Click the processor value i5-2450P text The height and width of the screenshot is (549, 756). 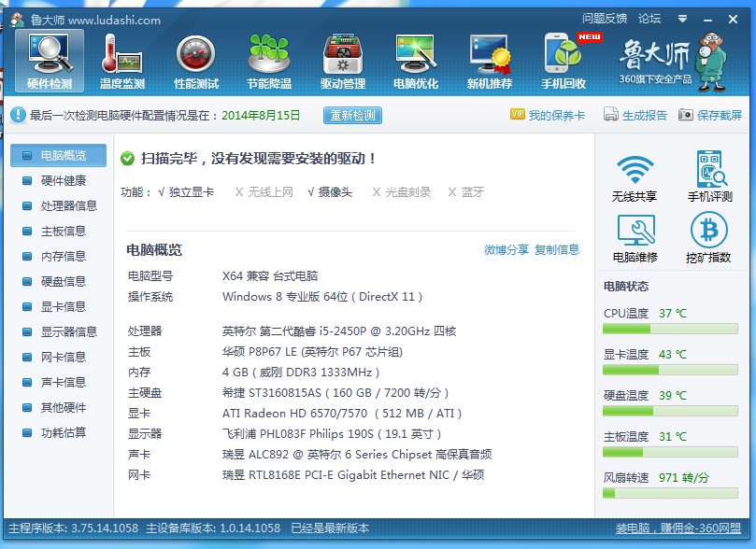pyautogui.click(x=339, y=331)
